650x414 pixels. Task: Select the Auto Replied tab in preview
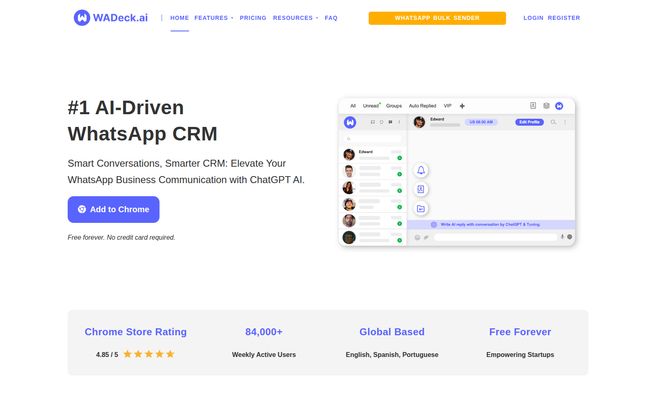point(422,106)
